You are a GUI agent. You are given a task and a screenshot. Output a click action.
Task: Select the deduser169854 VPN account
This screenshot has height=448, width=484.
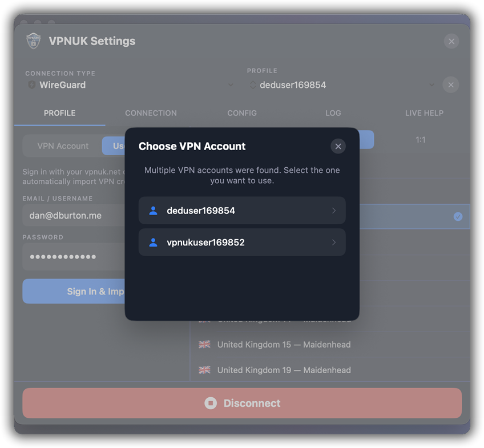click(242, 211)
